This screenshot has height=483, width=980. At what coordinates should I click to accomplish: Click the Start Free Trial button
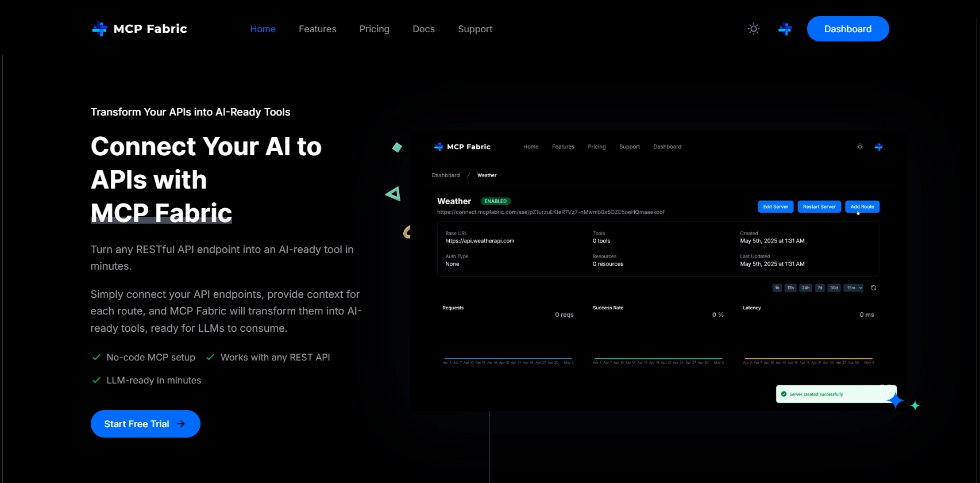pyautogui.click(x=145, y=424)
